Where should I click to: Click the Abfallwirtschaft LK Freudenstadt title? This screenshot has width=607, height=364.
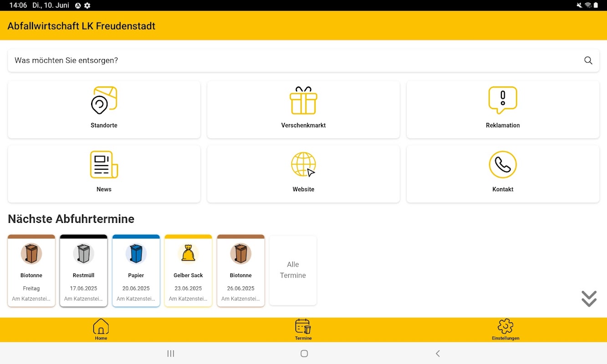click(82, 26)
